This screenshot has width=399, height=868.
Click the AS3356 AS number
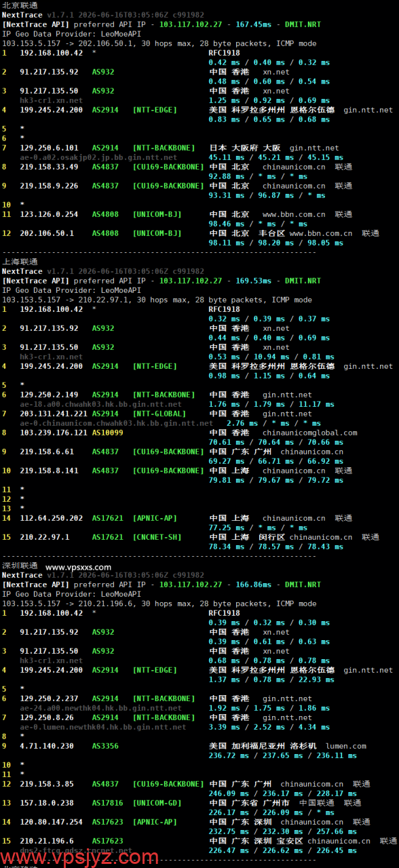(x=105, y=746)
